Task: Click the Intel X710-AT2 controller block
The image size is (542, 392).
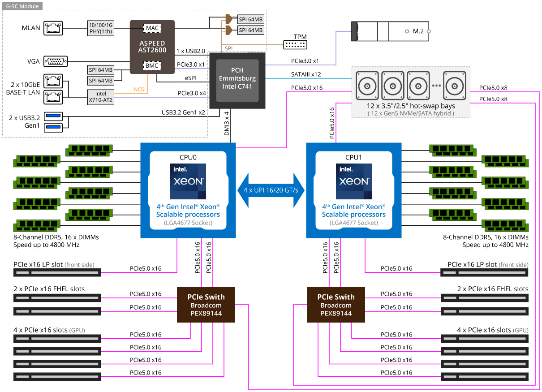Action: coord(100,97)
